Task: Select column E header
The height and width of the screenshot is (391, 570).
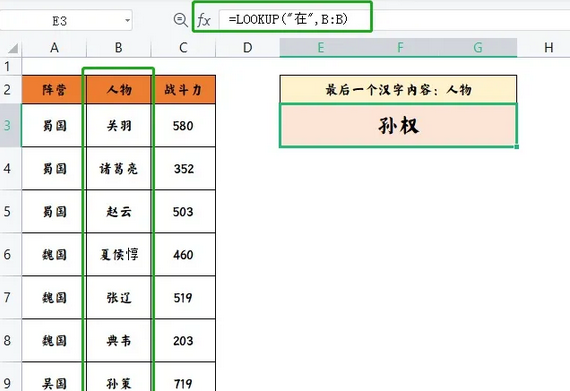Action: (320, 48)
